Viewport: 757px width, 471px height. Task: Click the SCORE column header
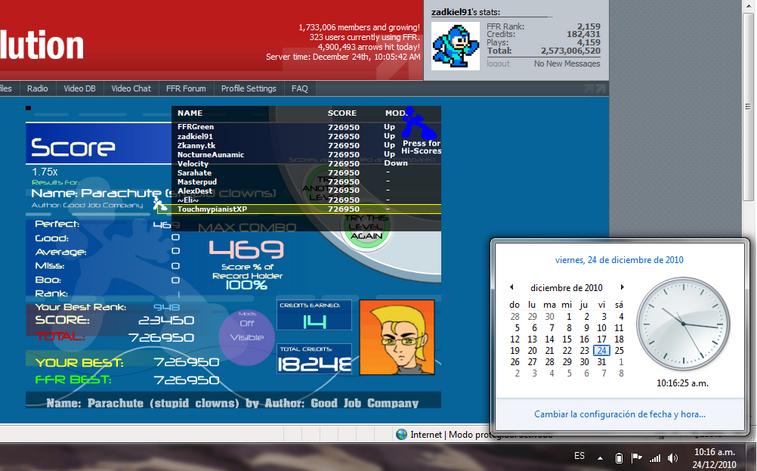(342, 113)
